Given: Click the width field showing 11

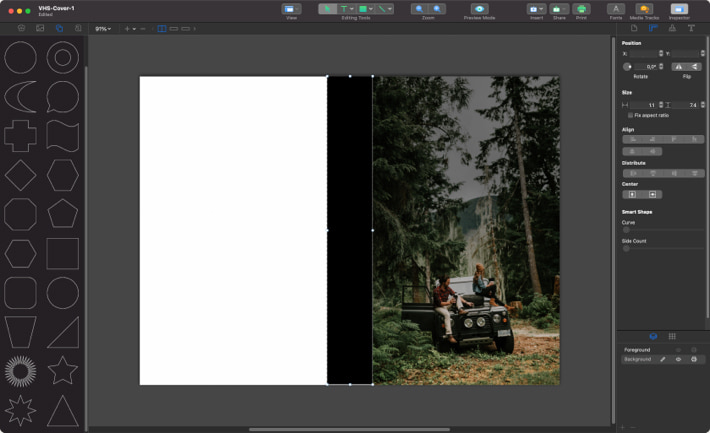Looking at the screenshot, I should 643,105.
